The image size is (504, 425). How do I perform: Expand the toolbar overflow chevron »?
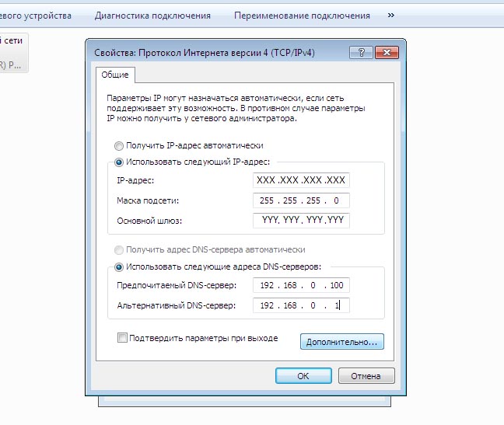pos(390,16)
